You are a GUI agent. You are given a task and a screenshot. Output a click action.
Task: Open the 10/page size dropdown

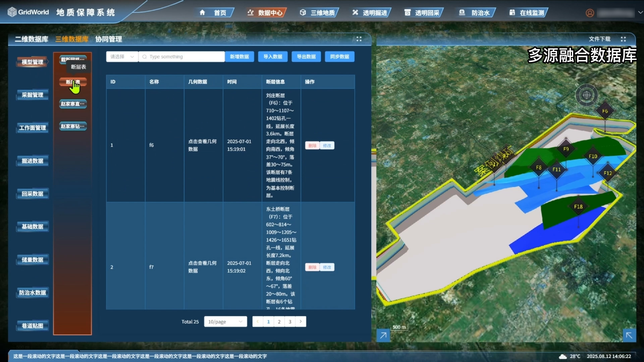225,321
